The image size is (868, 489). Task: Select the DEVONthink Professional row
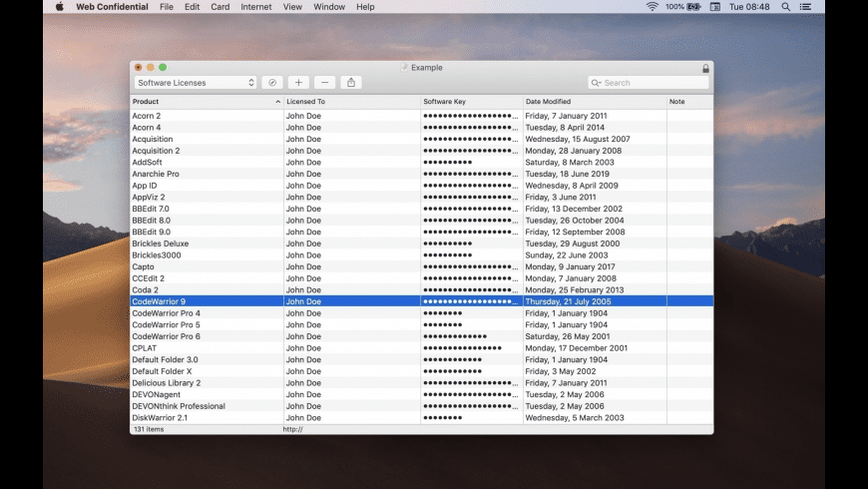coord(422,406)
